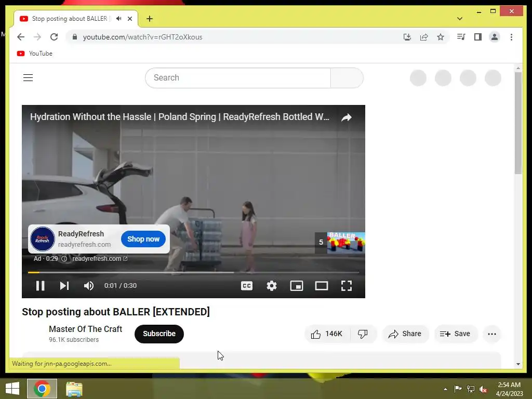Pause the video with the pause button
The image size is (532, 399).
(41, 286)
